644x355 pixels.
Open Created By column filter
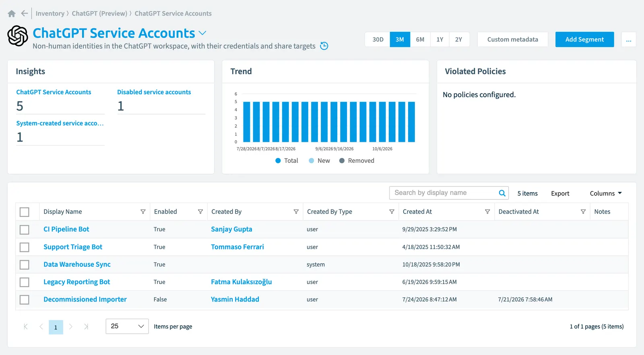point(296,212)
